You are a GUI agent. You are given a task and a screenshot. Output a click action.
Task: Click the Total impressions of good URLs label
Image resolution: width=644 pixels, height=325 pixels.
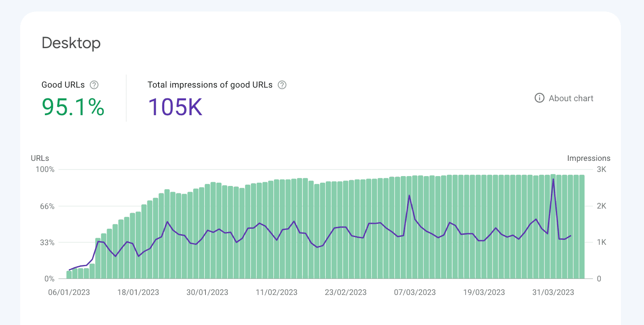210,85
